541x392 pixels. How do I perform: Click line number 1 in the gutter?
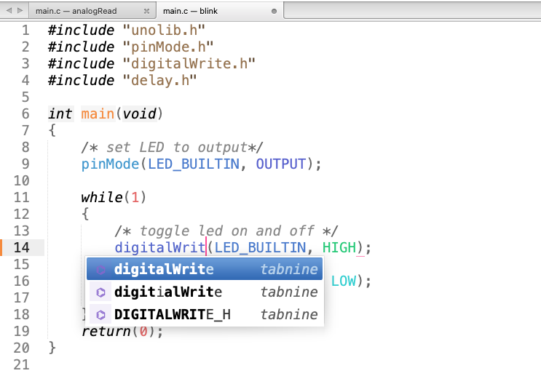[25, 31]
